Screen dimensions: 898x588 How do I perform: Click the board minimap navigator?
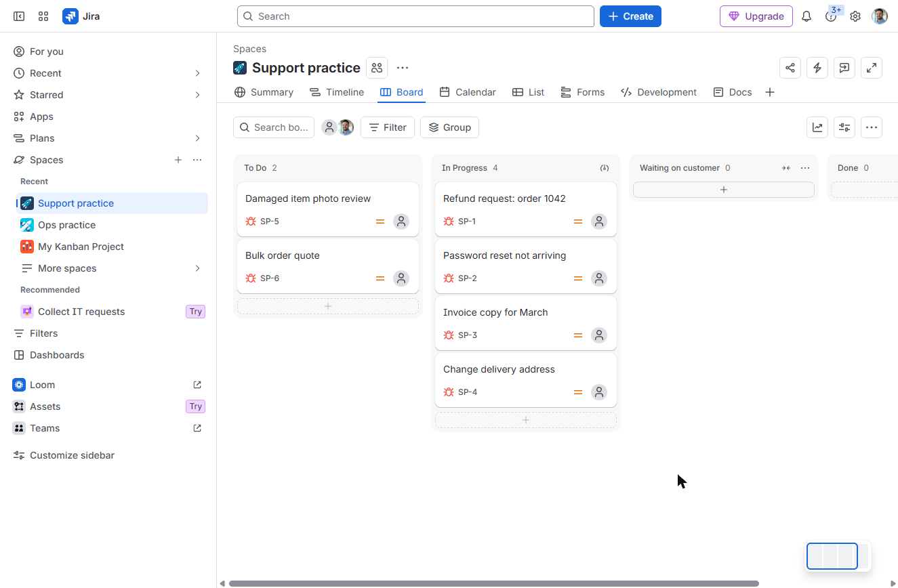[838, 556]
